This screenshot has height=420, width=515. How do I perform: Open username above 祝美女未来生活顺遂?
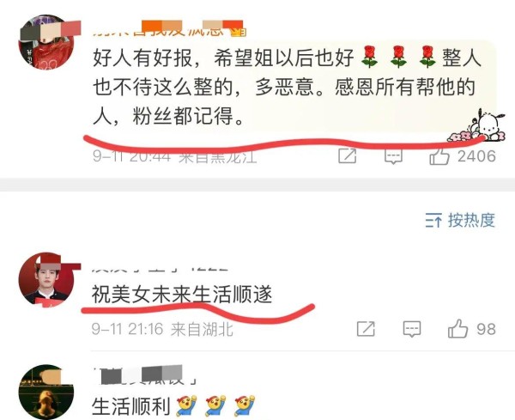click(x=160, y=267)
